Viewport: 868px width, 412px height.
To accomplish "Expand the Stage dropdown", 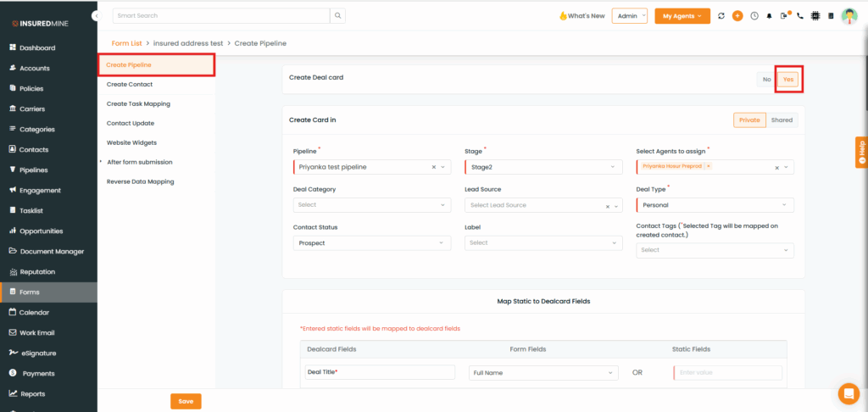I will point(543,167).
